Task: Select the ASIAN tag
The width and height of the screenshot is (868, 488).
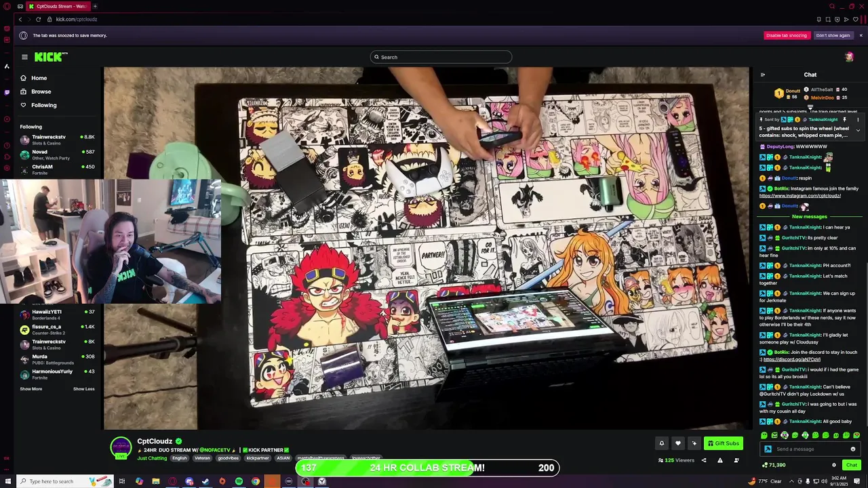Action: [x=283, y=458]
